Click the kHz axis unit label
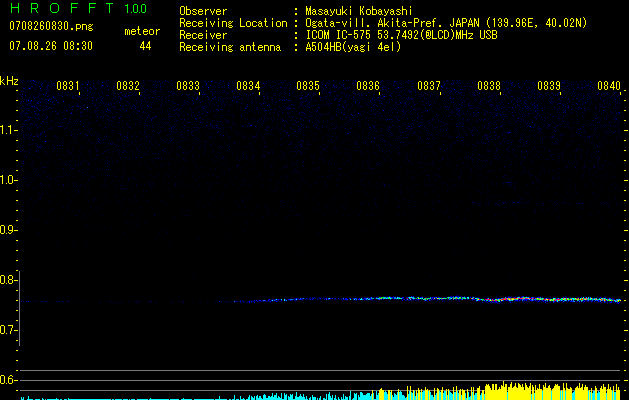 tap(9, 81)
